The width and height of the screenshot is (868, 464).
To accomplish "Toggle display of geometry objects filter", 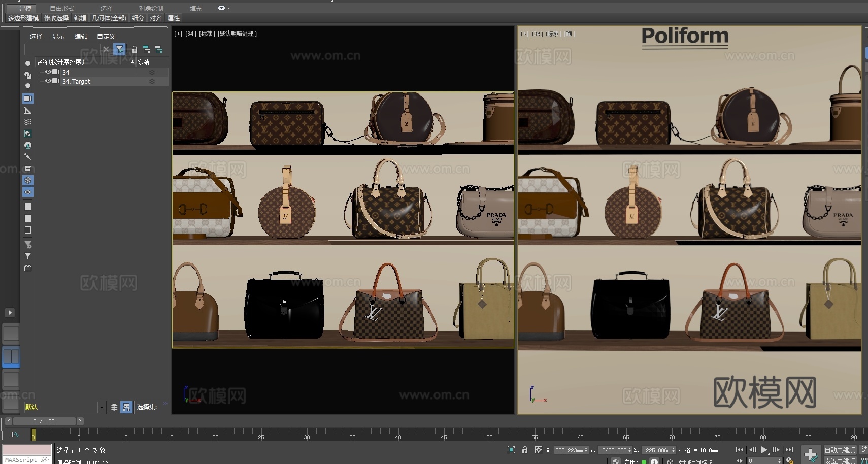I will pos(28,63).
